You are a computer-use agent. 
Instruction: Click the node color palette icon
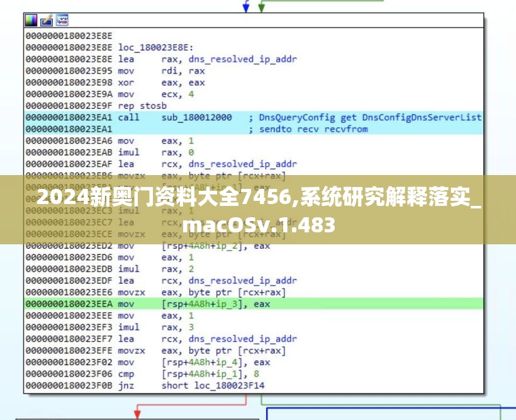coord(31,20)
